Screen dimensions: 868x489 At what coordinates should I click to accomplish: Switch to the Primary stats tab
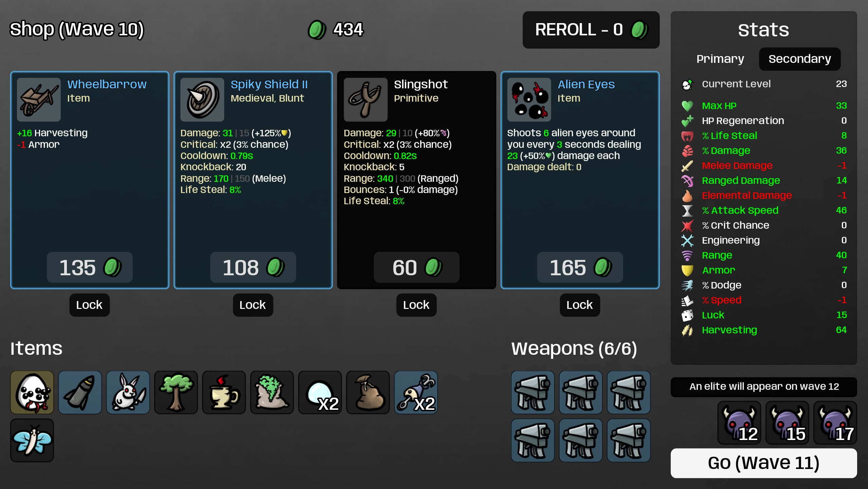coord(720,59)
